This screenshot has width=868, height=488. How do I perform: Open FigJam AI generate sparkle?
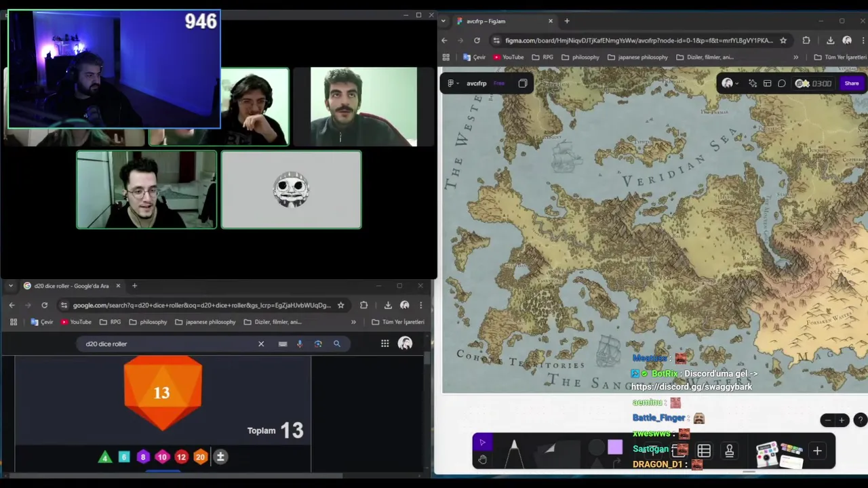(753, 83)
